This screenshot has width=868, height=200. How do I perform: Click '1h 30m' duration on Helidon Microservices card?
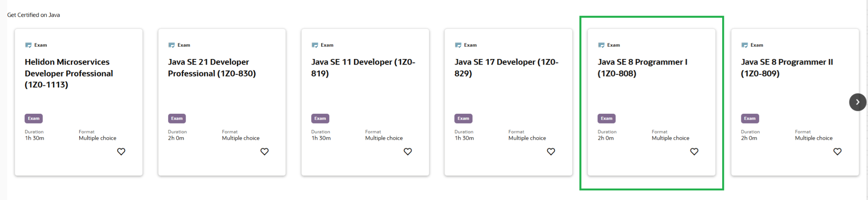click(x=34, y=138)
